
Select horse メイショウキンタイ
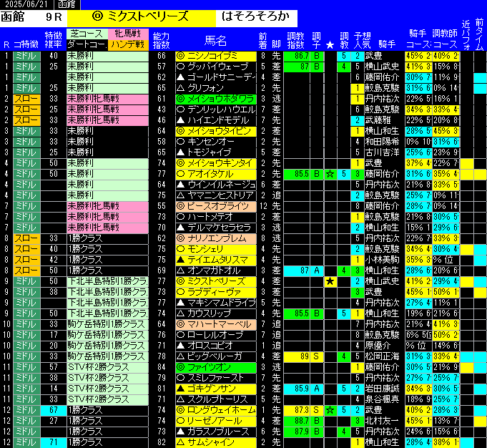[x=216, y=163]
